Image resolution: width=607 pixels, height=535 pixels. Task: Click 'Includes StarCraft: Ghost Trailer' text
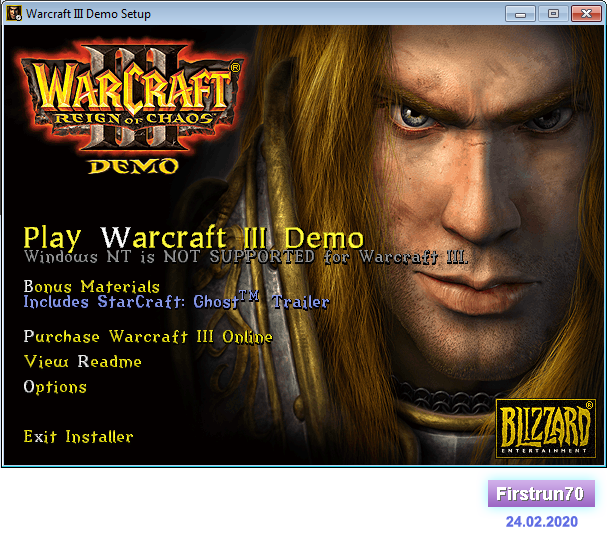[x=177, y=301]
